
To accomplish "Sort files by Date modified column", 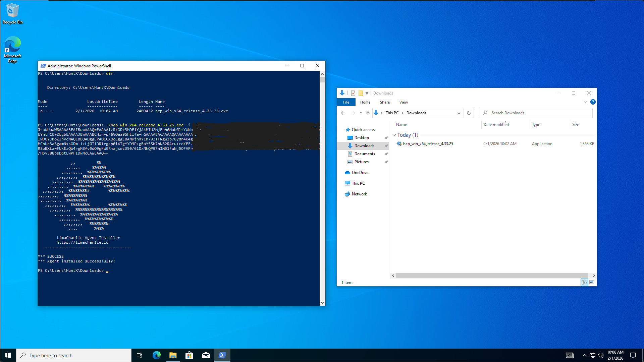I will tap(496, 125).
